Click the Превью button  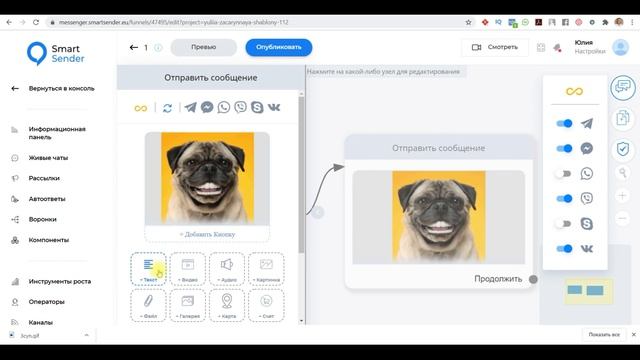coord(204,47)
